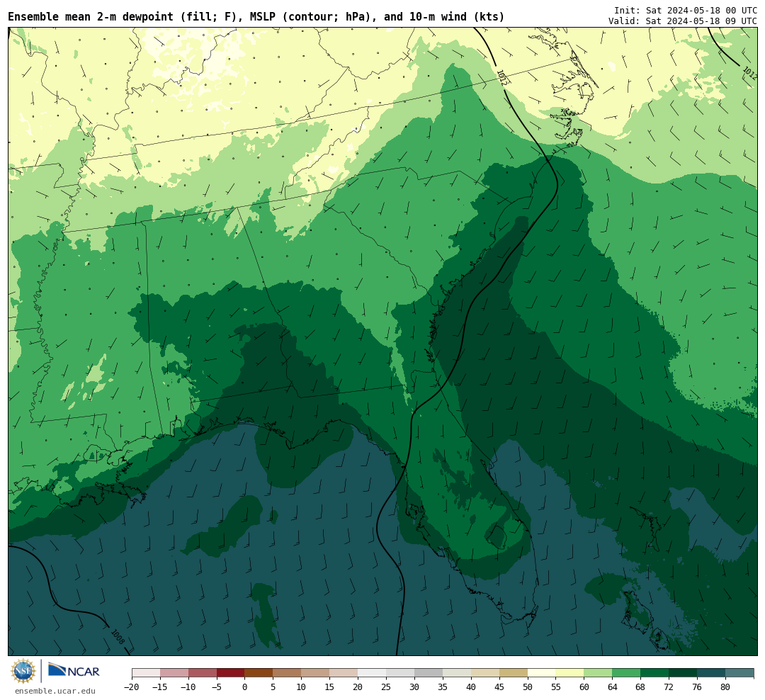Pick the pale yellow swatch between 50 and 55
The height and width of the screenshot is (700, 765).
coord(542,673)
